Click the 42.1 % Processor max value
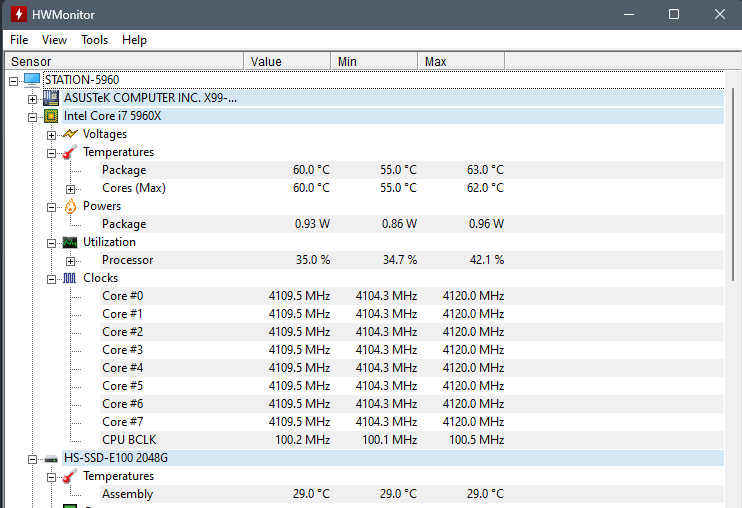 486,260
